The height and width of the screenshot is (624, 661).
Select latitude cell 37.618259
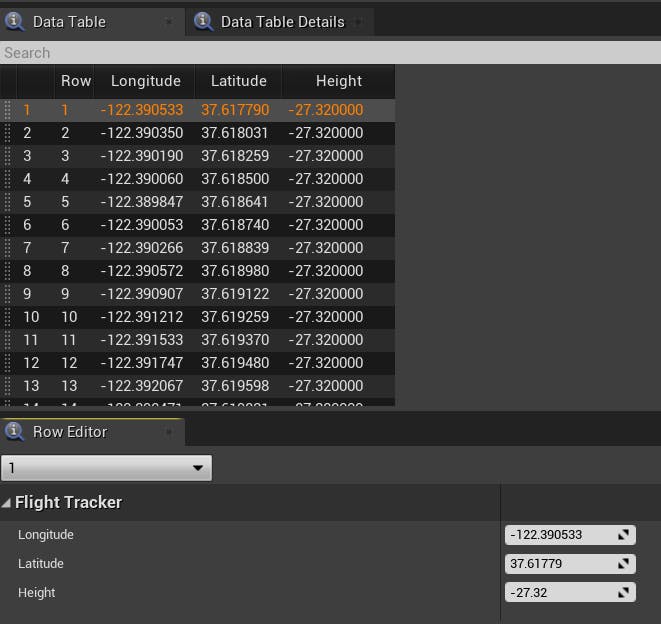coord(235,156)
